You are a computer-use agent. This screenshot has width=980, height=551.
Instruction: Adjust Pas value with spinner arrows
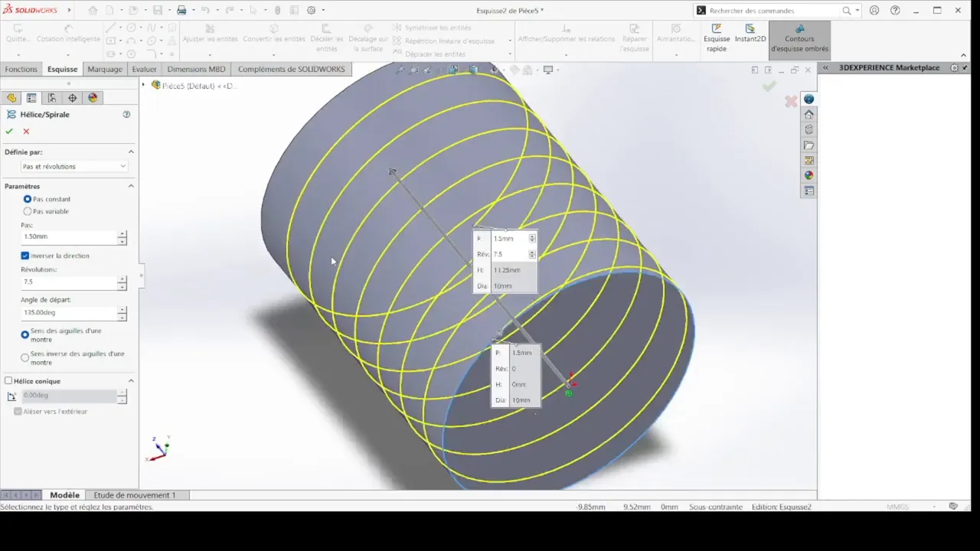coord(122,237)
